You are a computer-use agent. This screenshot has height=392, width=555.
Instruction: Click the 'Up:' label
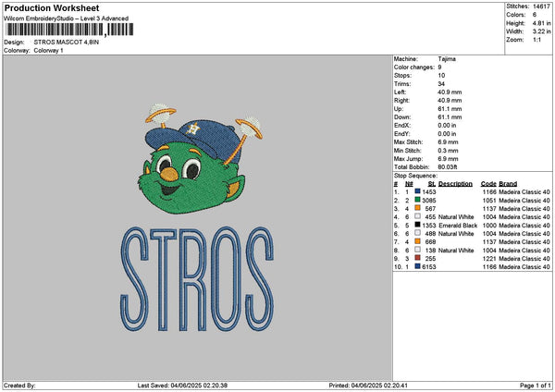(x=398, y=109)
